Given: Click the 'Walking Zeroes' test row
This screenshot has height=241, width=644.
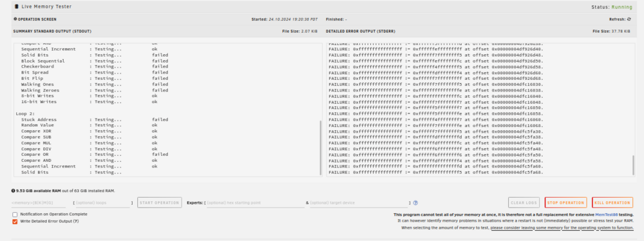Looking at the screenshot, I should [95, 90].
